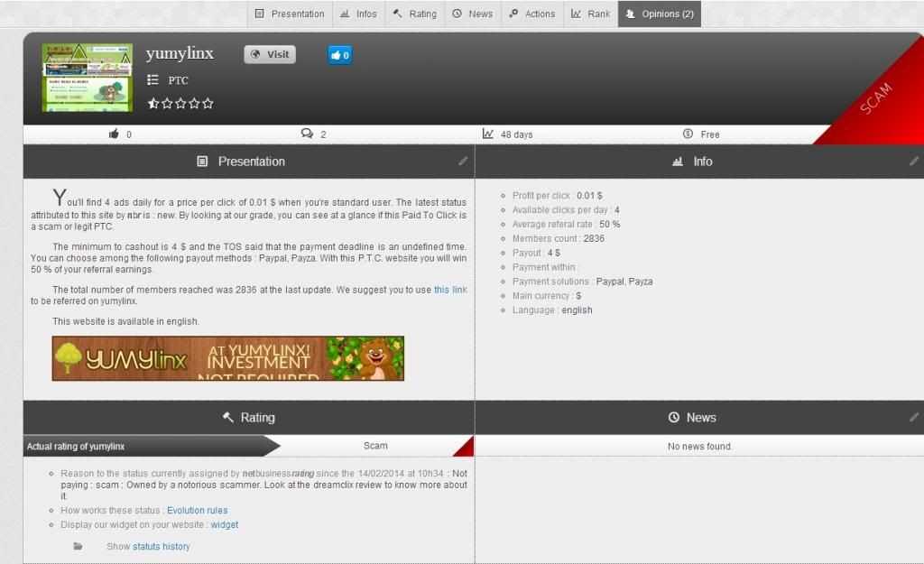This screenshot has width=924, height=564.
Task: Click 'Available clicks per day : 4' row
Action: [566, 209]
